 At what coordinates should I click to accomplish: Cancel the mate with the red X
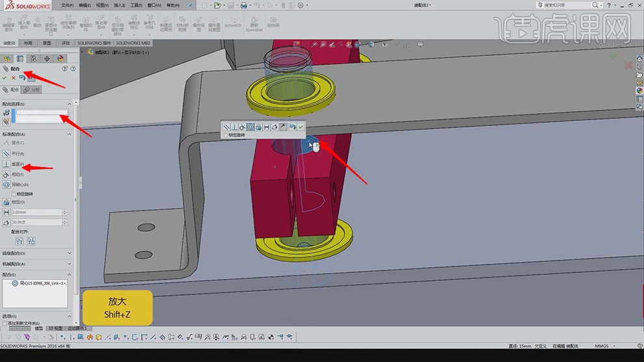13,78
